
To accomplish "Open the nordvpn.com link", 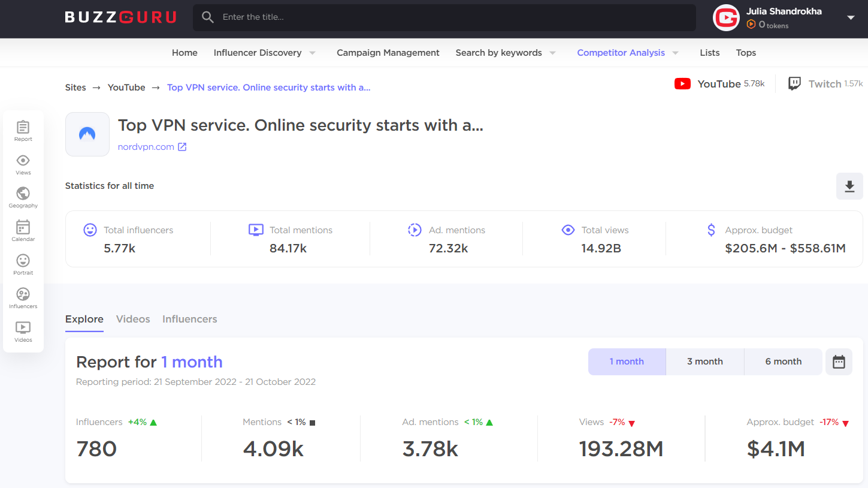I will click(x=146, y=147).
